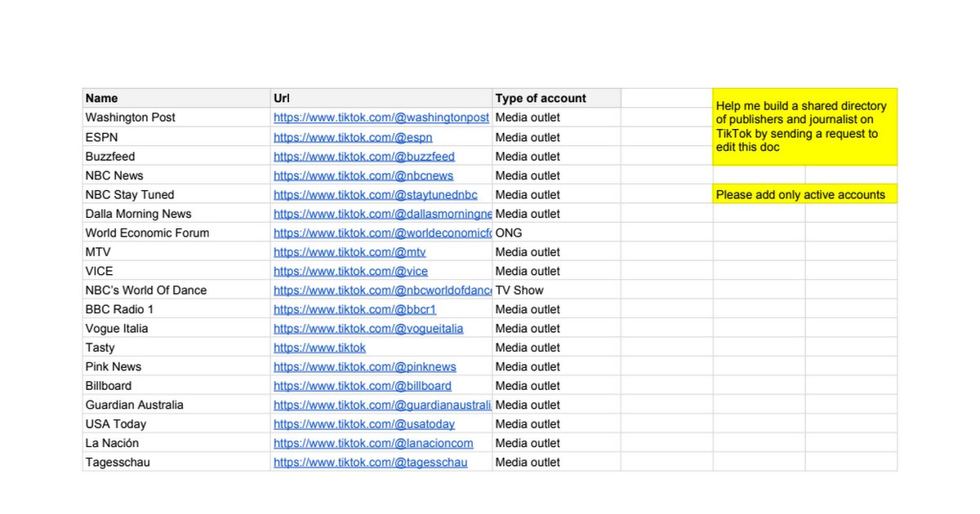
Task: Select the NBC News name cell
Action: [x=176, y=175]
